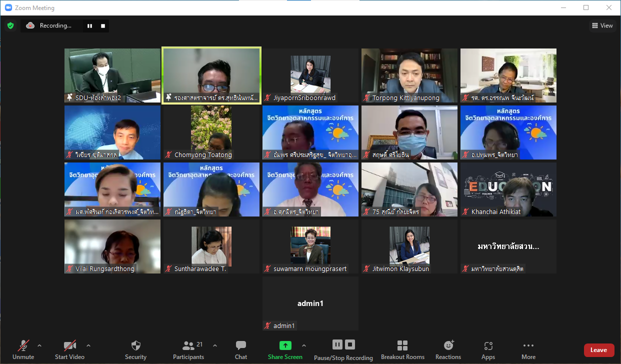The image size is (621, 364).
Task: Start sharing with Share Screen
Action: click(285, 349)
